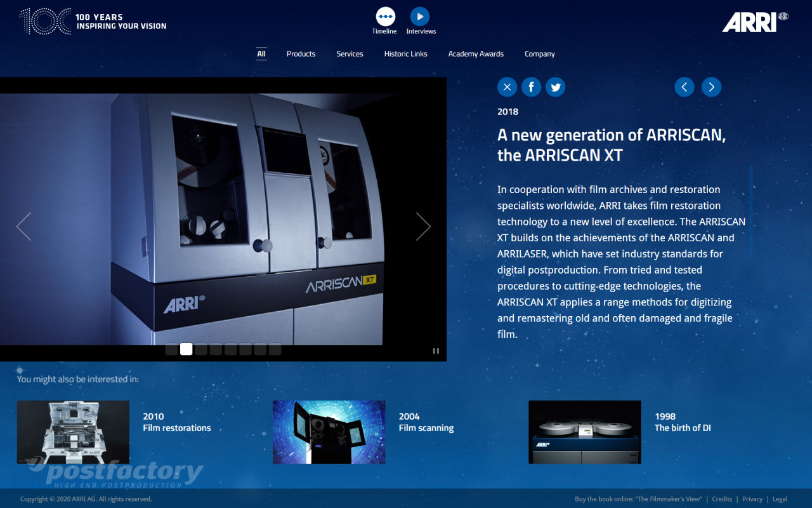This screenshot has height=508, width=812.
Task: Pause the image slideshow
Action: point(436,351)
